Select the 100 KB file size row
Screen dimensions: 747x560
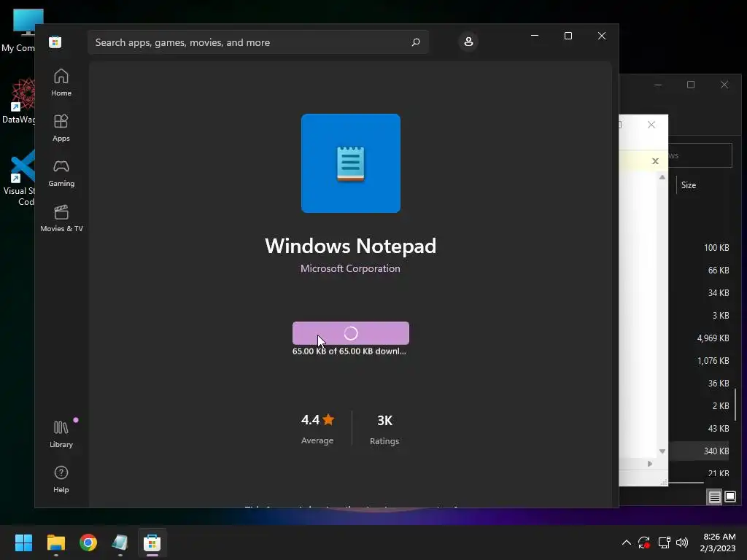pyautogui.click(x=716, y=248)
